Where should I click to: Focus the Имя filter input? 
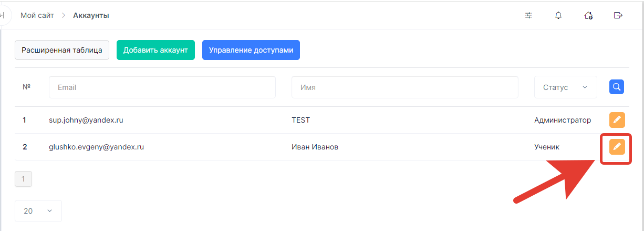click(405, 87)
